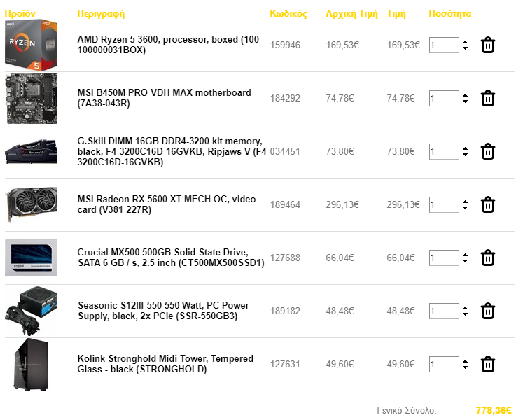Focus quantity field for Kolink Stronghold case
This screenshot has height=420, width=516.
[x=444, y=365]
